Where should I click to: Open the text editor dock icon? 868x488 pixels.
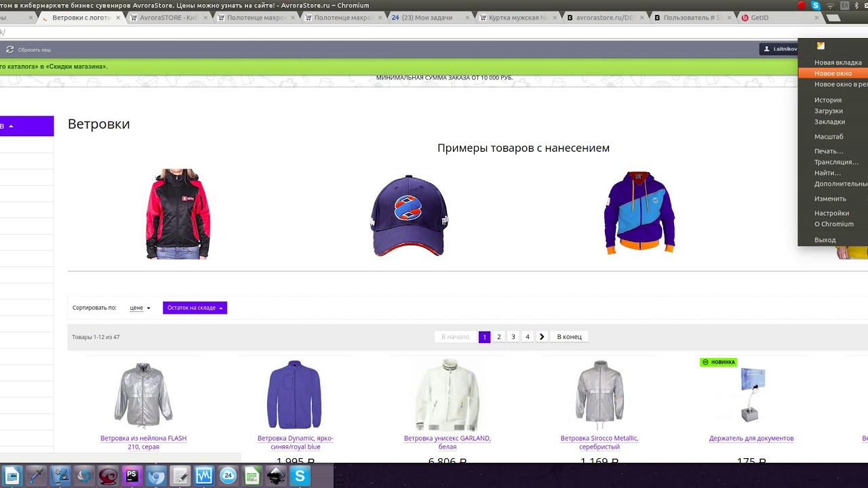180,476
